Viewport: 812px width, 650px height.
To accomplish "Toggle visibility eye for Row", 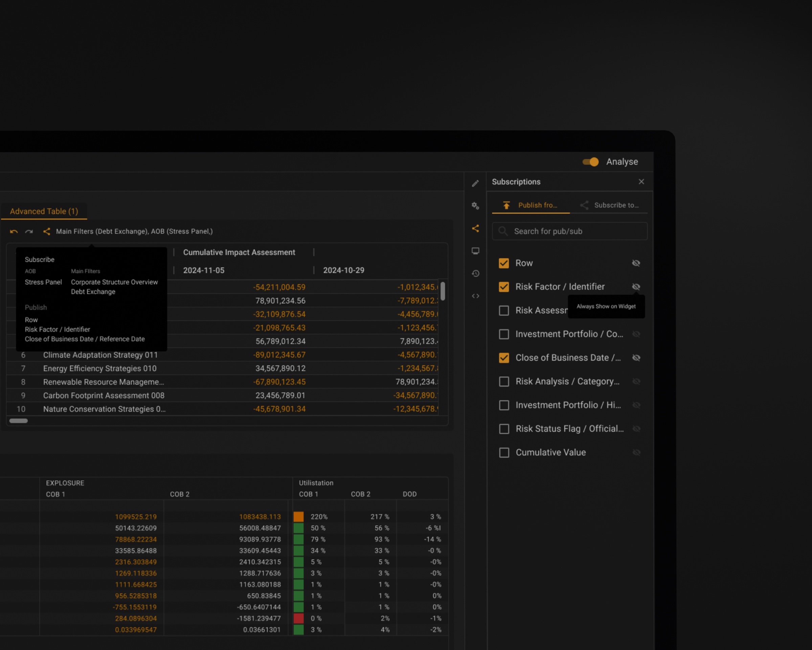I will click(636, 263).
